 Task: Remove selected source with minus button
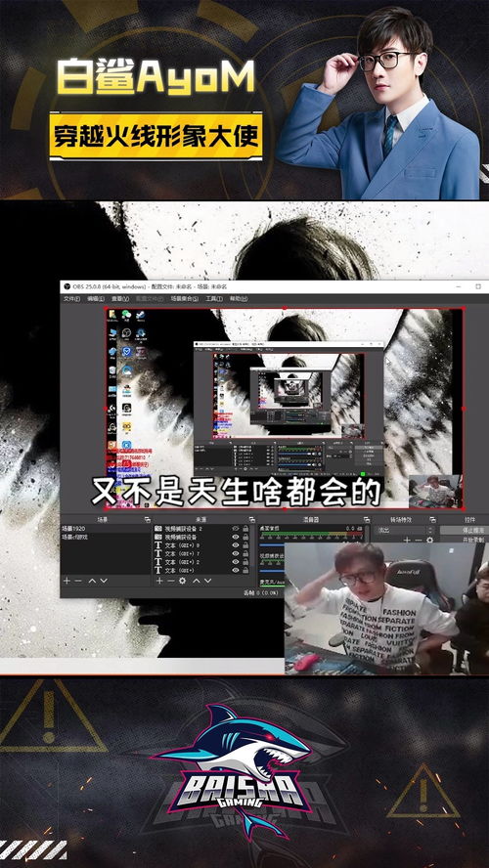[x=170, y=581]
